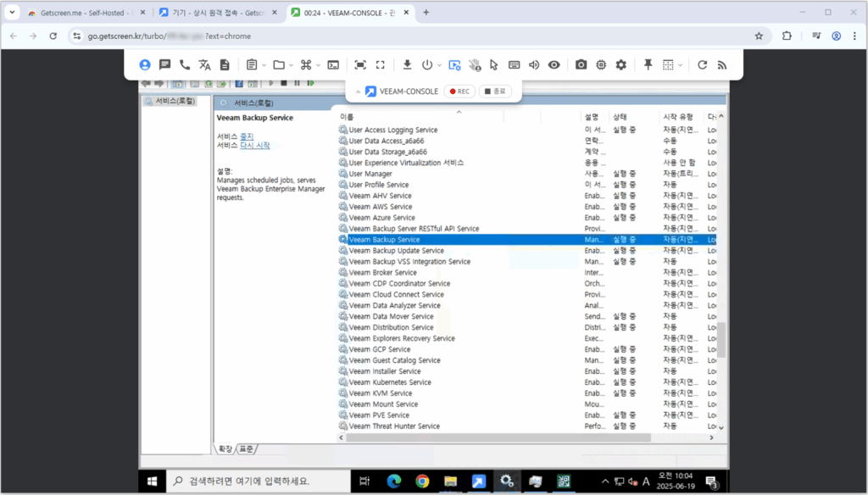The width and height of the screenshot is (868, 495).
Task: Click the connection signal feed icon
Action: (x=722, y=64)
